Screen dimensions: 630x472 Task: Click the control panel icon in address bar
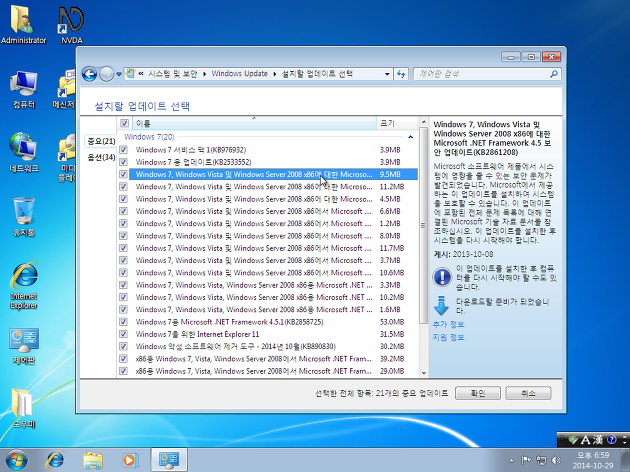[x=130, y=74]
